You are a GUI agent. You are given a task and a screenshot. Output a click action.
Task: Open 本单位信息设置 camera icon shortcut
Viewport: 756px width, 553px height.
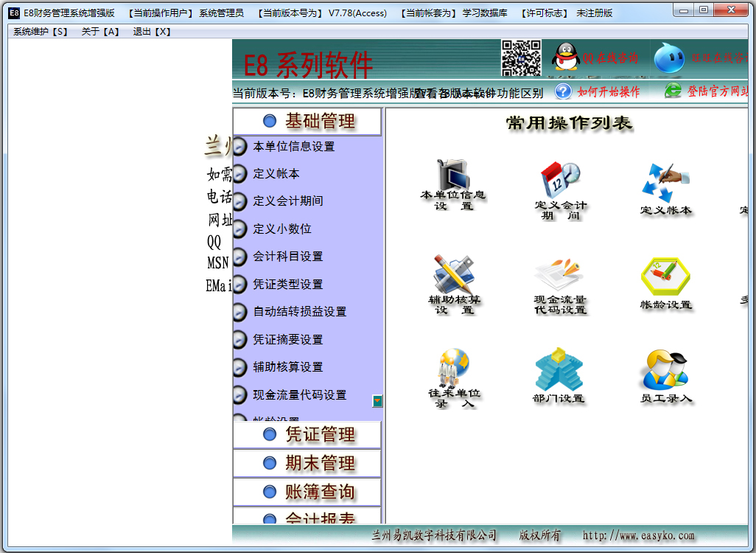point(452,174)
